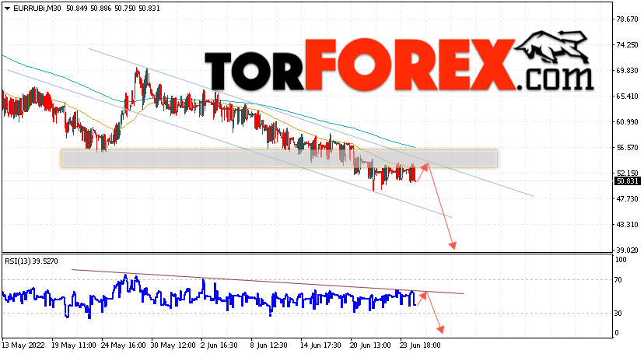Viewport: 644px width, 354px height.
Task: Click the 23 Jun 18:00 time label
Action: pos(421,345)
